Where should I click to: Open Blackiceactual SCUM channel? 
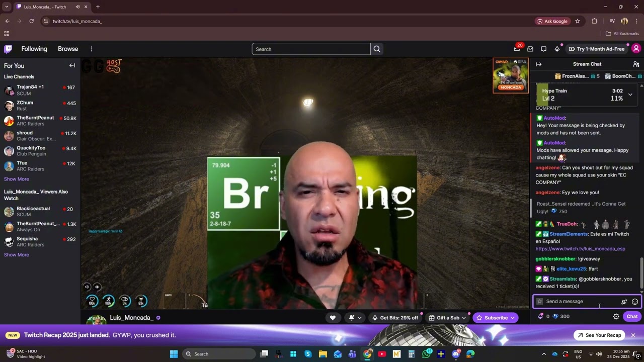[40, 212]
